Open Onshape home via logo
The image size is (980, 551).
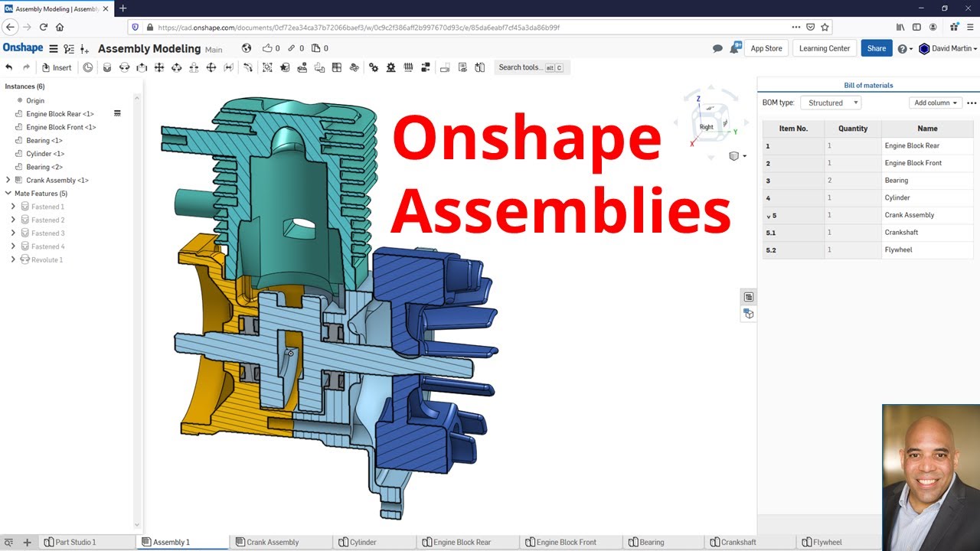point(23,47)
